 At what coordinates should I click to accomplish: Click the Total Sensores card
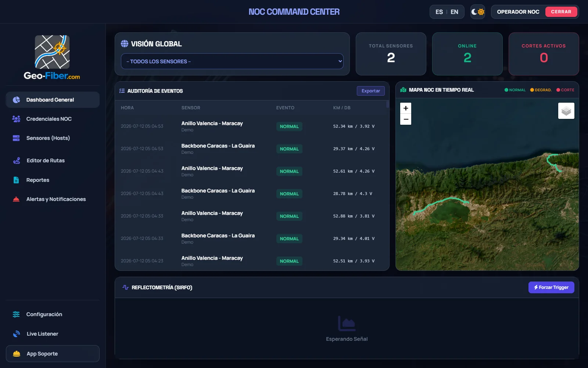[391, 54]
